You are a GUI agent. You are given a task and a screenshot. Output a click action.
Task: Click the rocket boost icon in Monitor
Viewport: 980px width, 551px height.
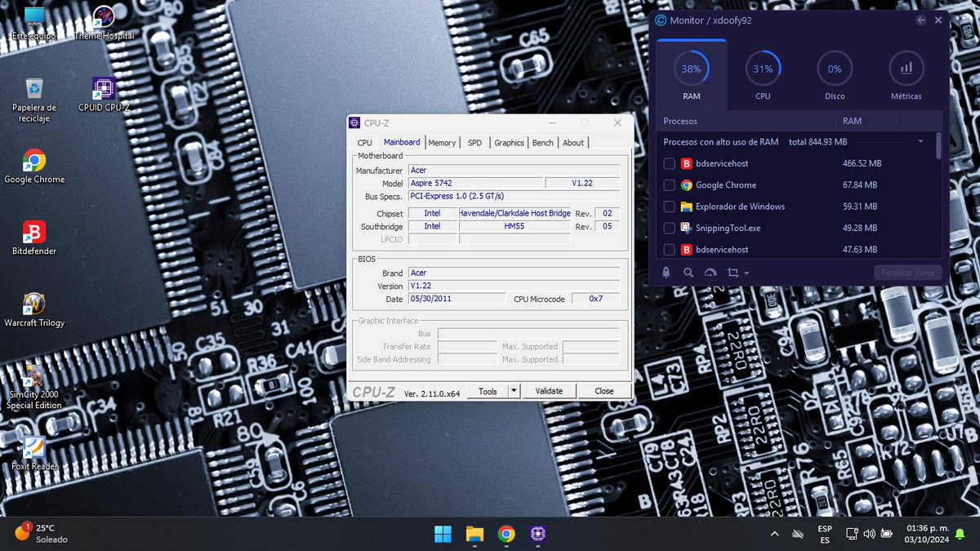click(666, 273)
